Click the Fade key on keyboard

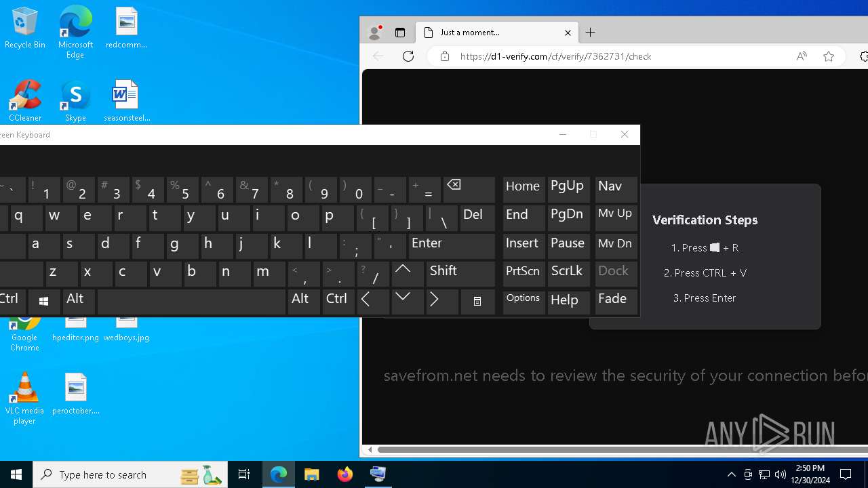coord(616,302)
